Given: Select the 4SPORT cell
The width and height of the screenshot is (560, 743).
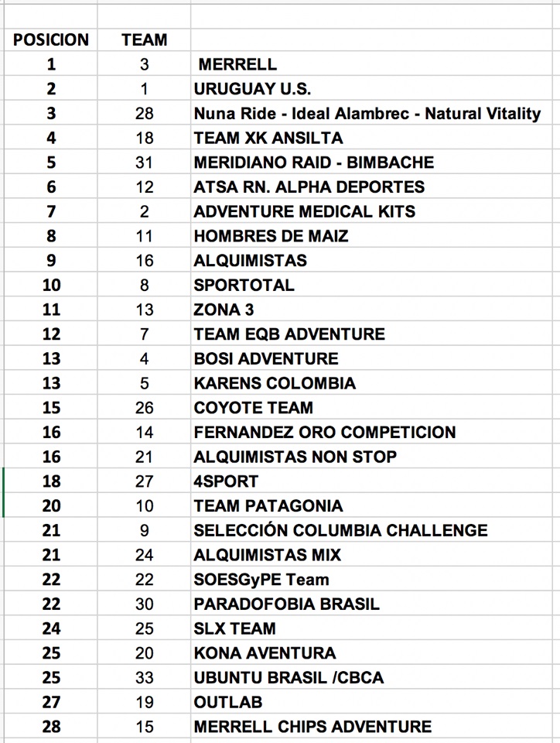Looking at the screenshot, I should pyautogui.click(x=226, y=481).
